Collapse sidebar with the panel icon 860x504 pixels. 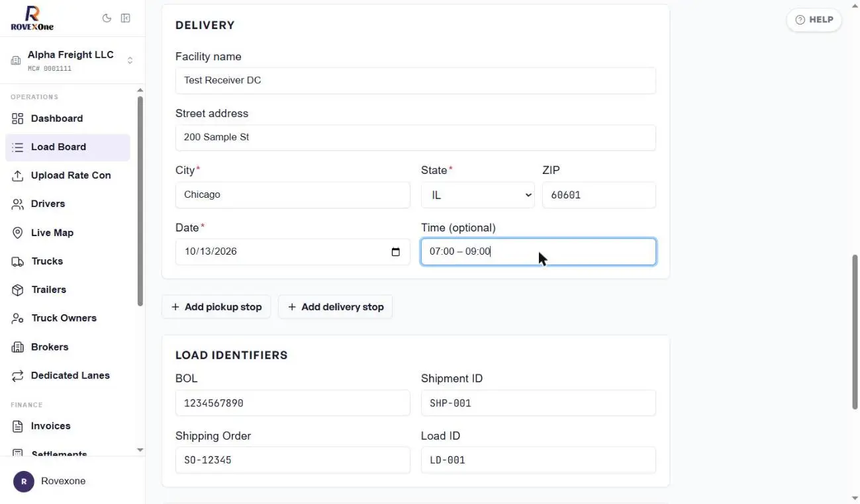[x=125, y=19]
